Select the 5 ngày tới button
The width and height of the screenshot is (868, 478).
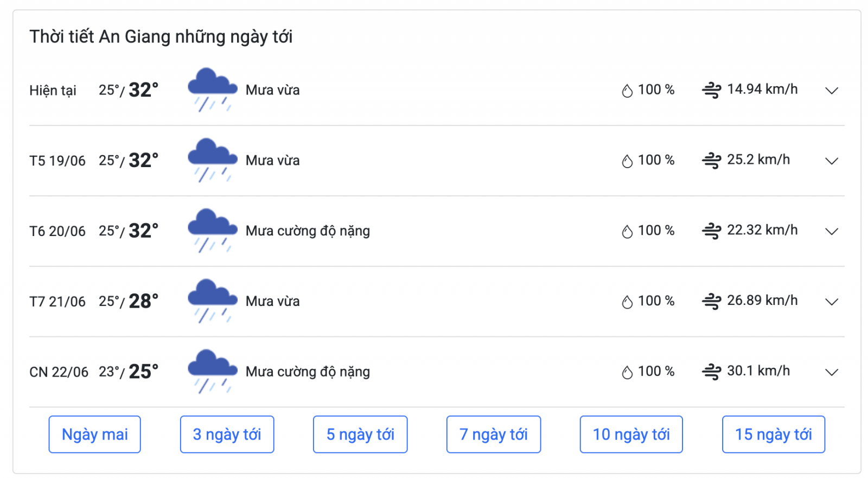[x=360, y=435]
